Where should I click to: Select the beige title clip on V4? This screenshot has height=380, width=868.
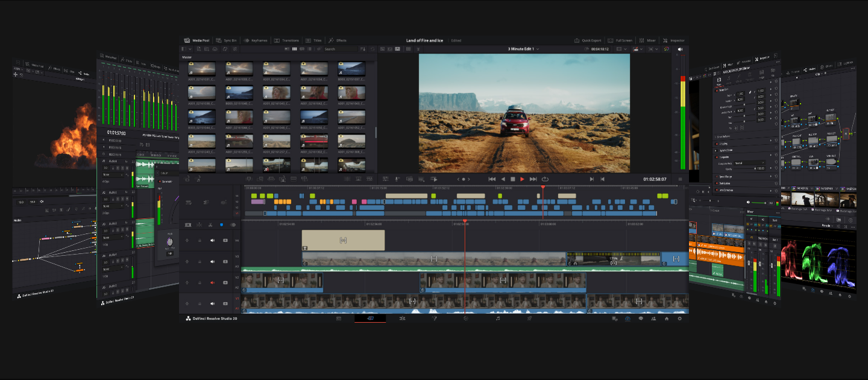pos(343,240)
